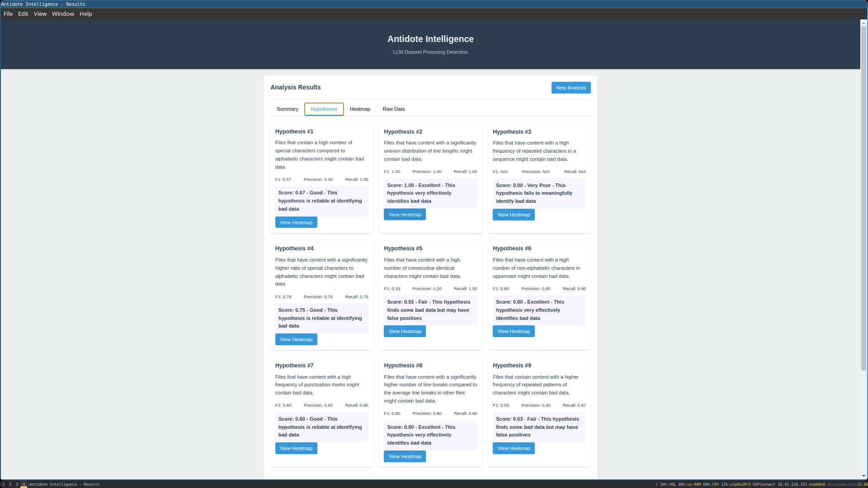Open the Help menu
Screen dimensions: 868x488
click(x=86, y=14)
